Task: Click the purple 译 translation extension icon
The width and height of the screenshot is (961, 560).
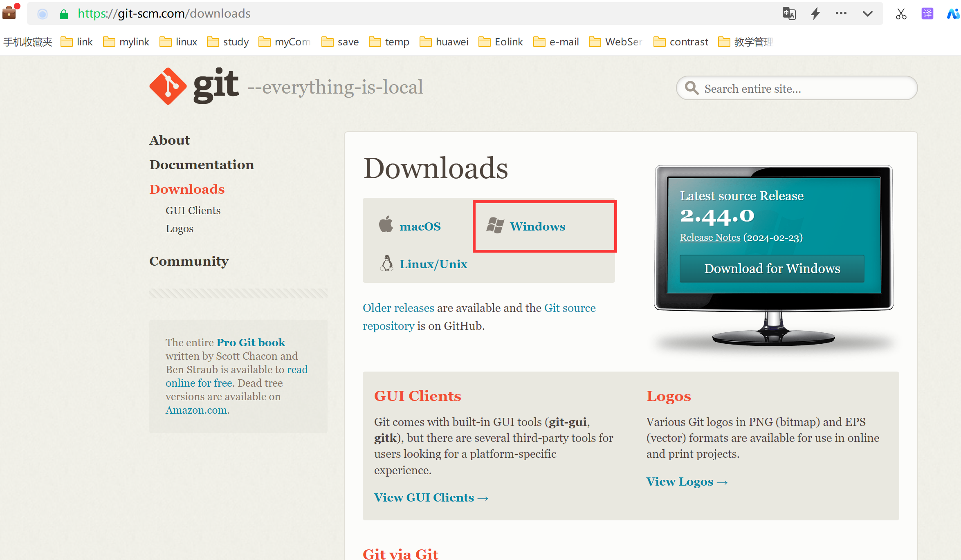Action: coord(927,13)
